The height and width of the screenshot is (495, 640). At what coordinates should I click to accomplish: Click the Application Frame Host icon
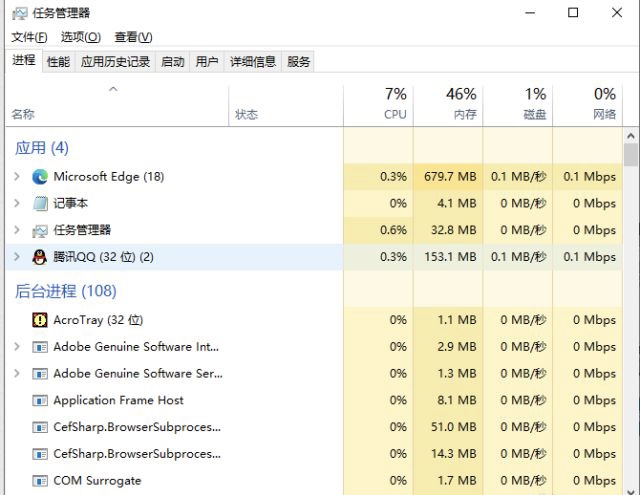40,401
